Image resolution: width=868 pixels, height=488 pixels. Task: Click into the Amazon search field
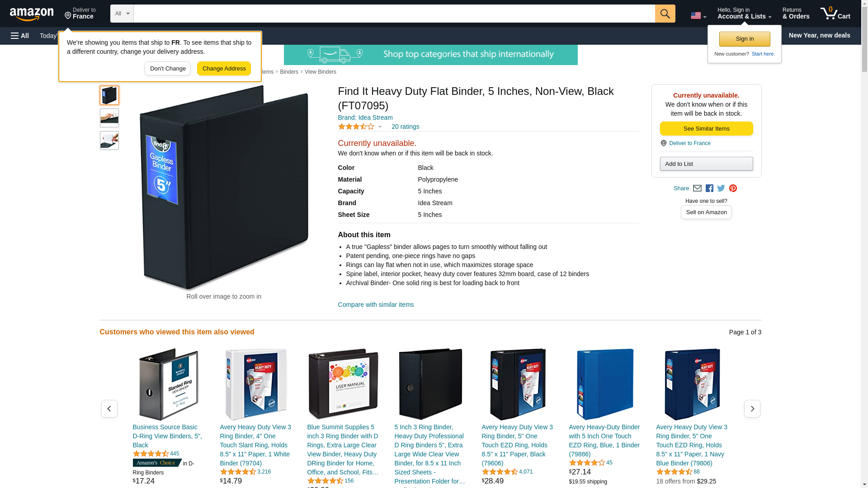pyautogui.click(x=394, y=14)
